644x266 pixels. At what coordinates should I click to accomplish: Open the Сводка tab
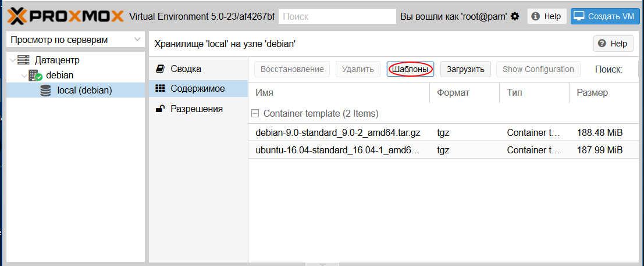click(198, 69)
